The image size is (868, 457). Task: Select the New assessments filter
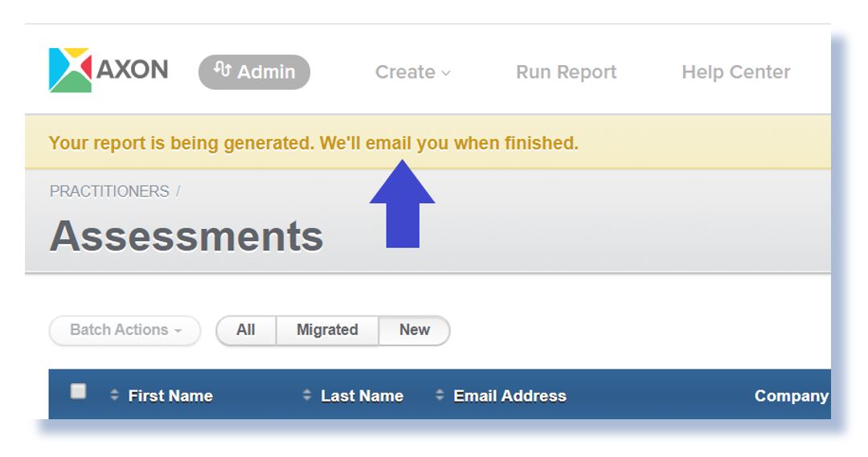(x=414, y=330)
